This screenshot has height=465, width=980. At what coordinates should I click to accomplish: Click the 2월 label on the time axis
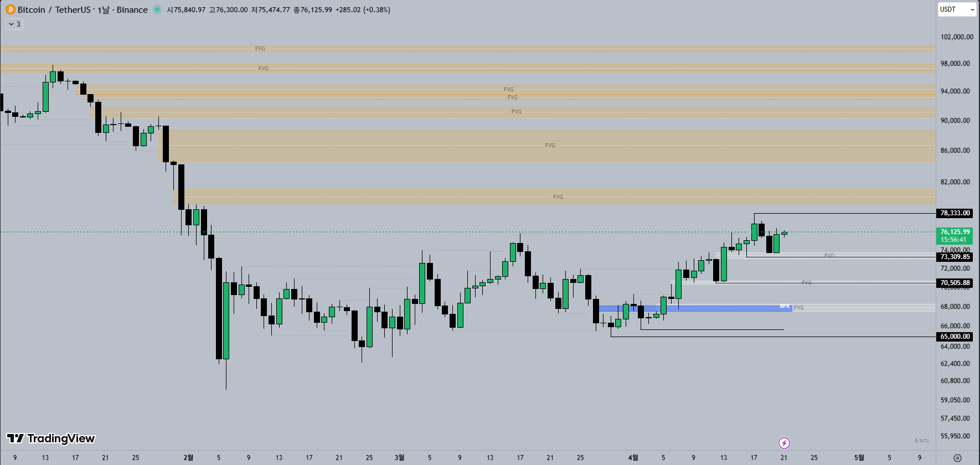tap(188, 458)
